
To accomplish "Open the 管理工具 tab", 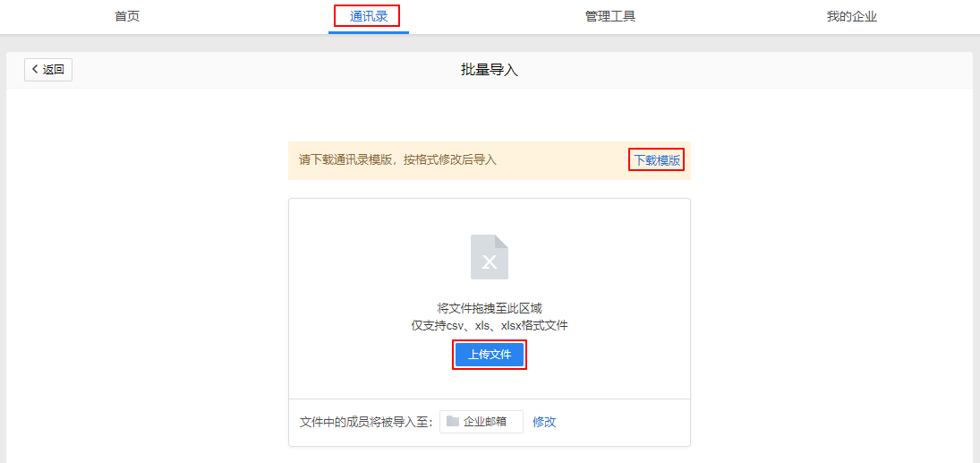I will pyautogui.click(x=610, y=16).
